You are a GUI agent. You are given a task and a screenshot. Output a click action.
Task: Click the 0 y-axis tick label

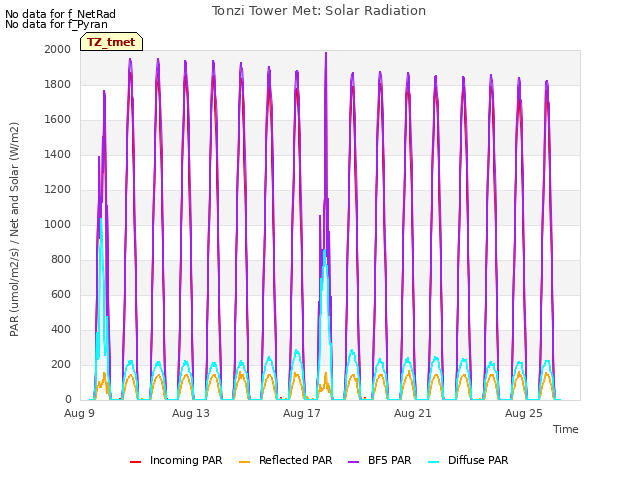click(68, 399)
